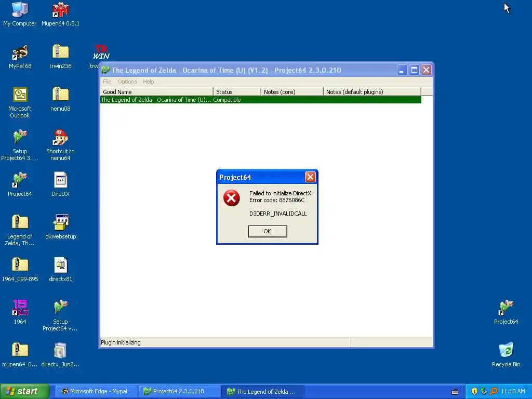Click the security shield tray icon

(474, 392)
